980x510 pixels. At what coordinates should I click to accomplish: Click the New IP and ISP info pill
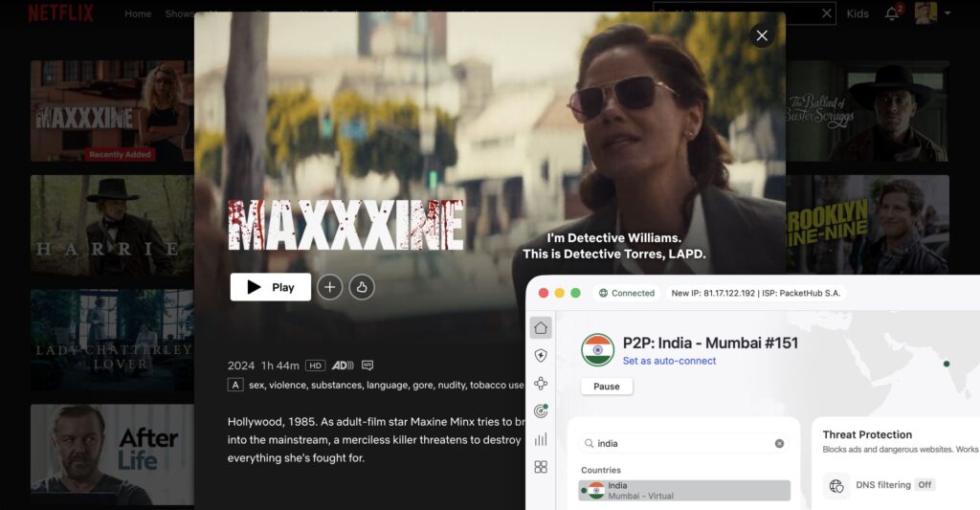click(x=756, y=293)
